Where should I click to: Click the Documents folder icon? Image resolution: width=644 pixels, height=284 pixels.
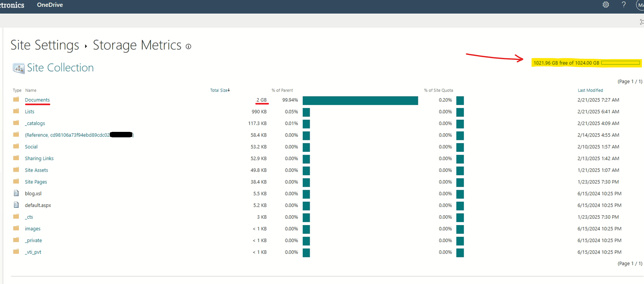[16, 99]
